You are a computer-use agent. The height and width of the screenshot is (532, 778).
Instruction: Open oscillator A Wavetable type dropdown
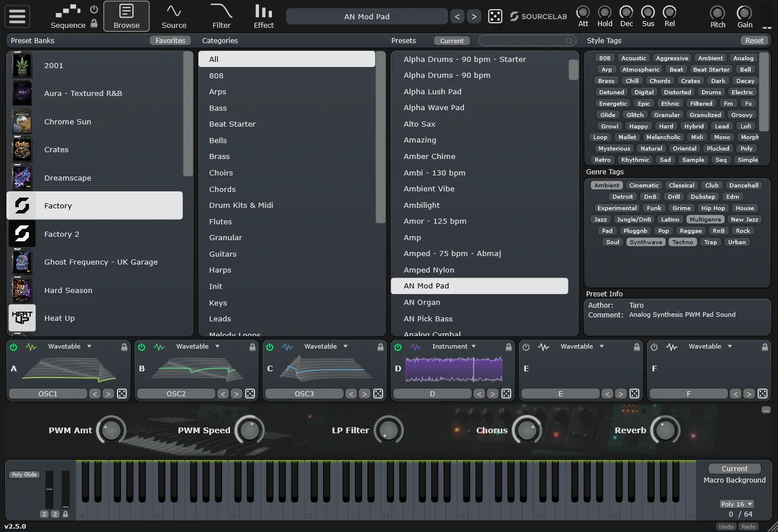coord(69,346)
